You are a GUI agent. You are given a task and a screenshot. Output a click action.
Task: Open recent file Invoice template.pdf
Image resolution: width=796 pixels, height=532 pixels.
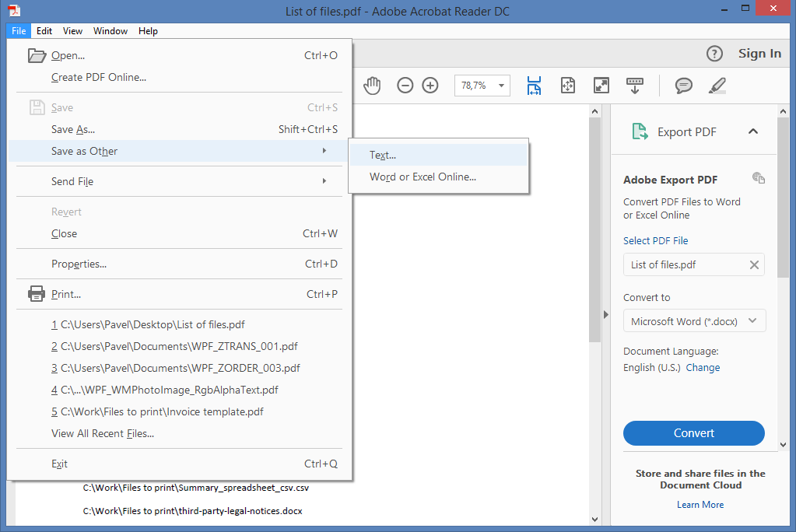pyautogui.click(x=176, y=411)
